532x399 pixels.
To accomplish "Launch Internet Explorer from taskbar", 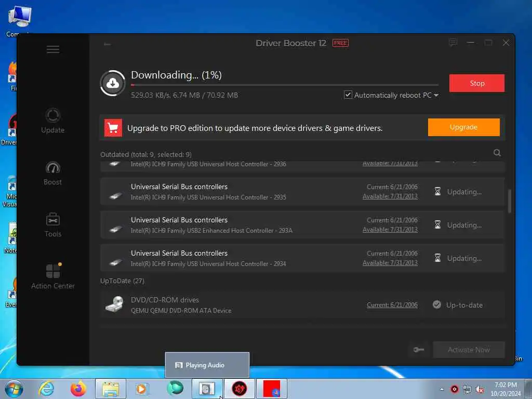I will pos(46,389).
